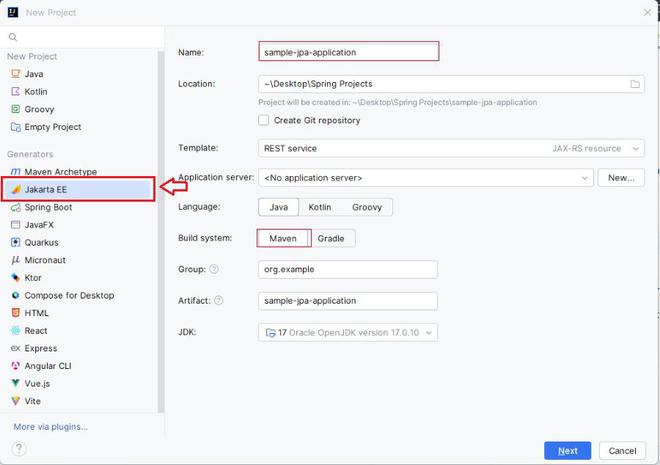This screenshot has height=465, width=660.
Task: Open the JDK version dropdown
Action: 347,333
